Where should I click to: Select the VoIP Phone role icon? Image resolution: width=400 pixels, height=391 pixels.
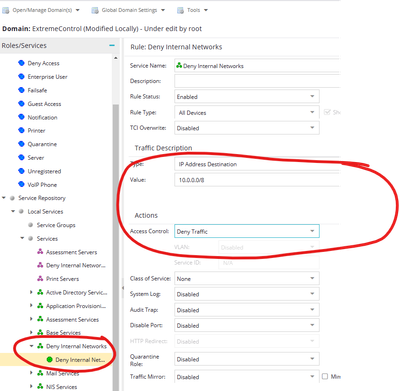tap(21, 184)
